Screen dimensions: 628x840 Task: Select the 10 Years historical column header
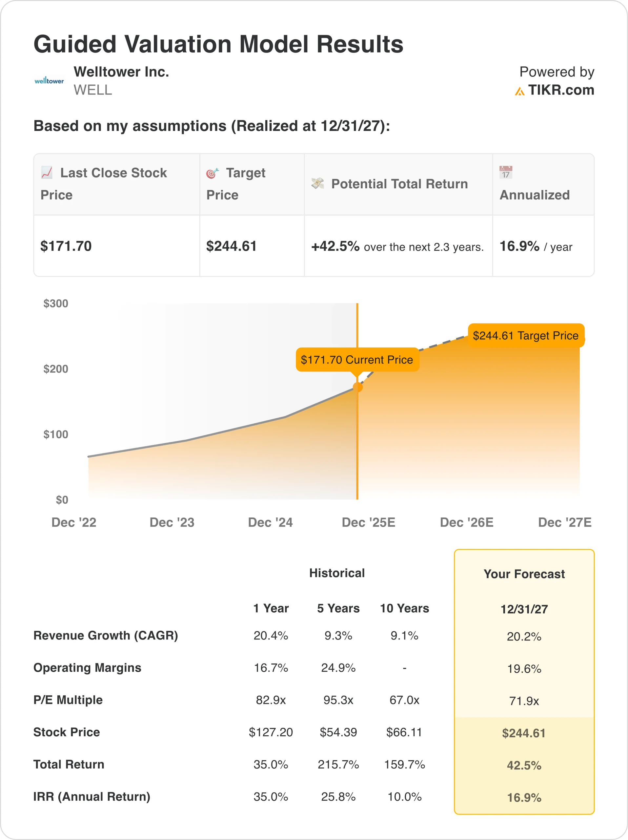point(404,608)
